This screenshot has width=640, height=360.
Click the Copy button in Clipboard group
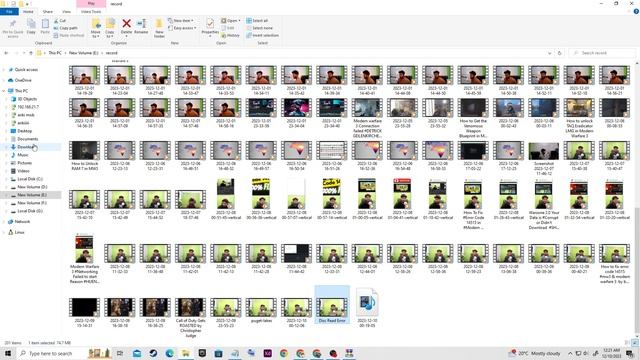(31, 27)
